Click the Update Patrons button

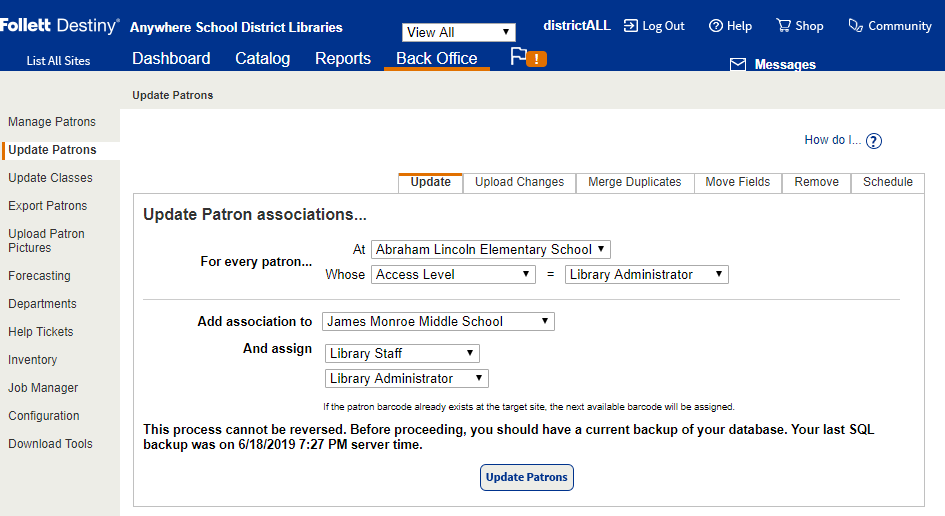(x=526, y=477)
